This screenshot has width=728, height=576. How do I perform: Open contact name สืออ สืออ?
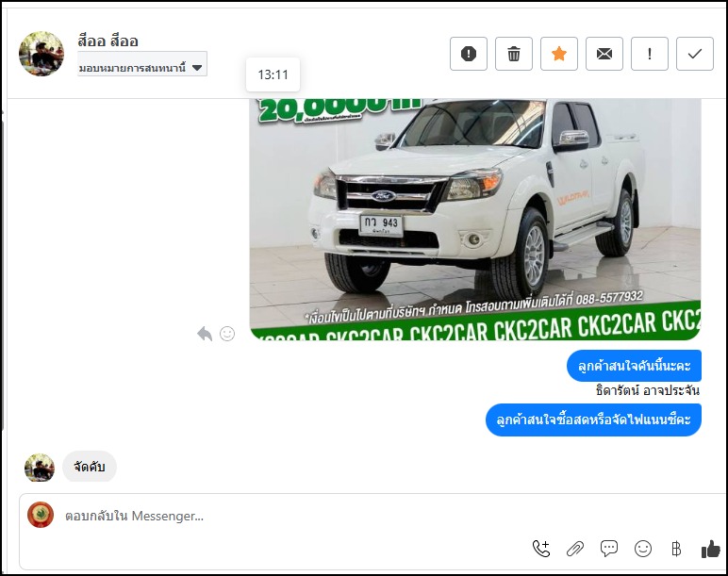108,41
